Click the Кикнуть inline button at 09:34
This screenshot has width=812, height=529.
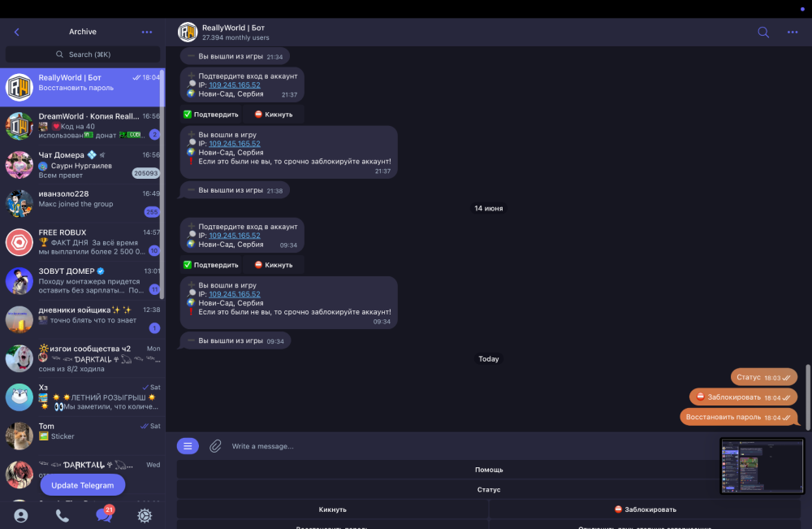pos(274,265)
